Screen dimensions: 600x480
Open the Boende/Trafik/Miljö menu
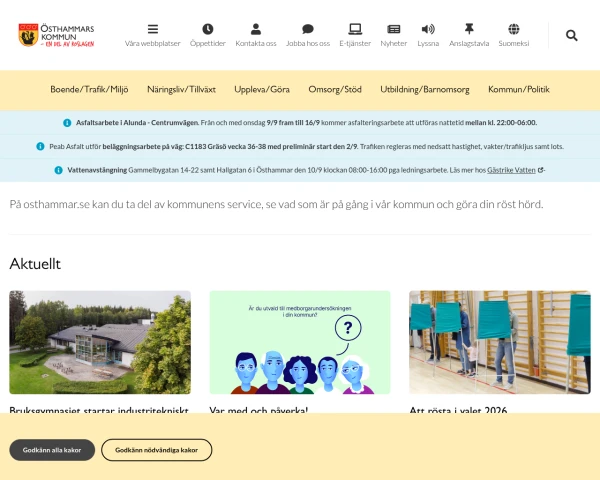(x=89, y=90)
